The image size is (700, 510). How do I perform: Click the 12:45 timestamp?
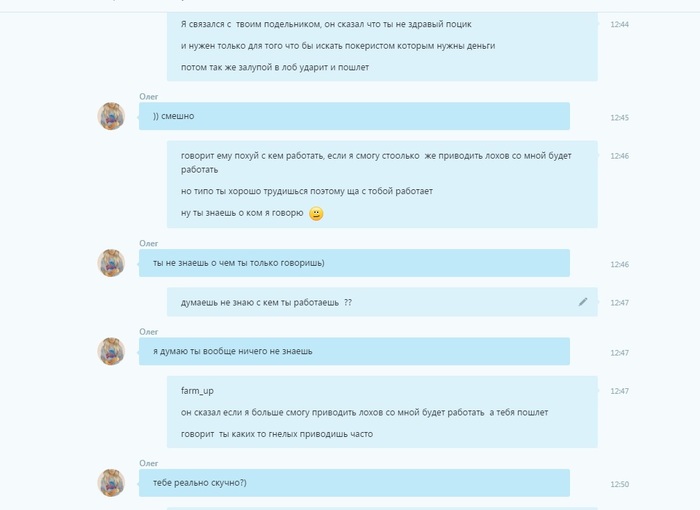pyautogui.click(x=619, y=118)
